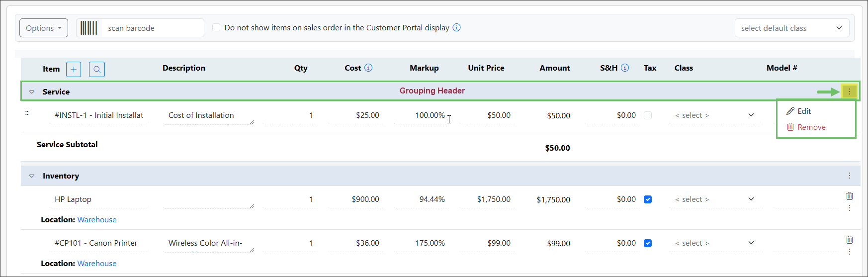Delete the HP Laptop row via trash icon
Screen dimensions: 868x277
click(850, 196)
